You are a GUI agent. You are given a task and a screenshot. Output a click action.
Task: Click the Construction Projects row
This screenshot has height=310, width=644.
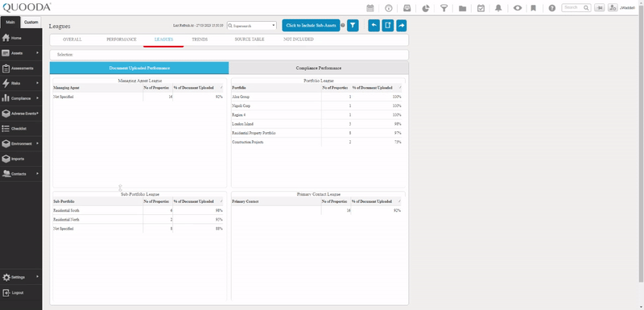pos(316,142)
